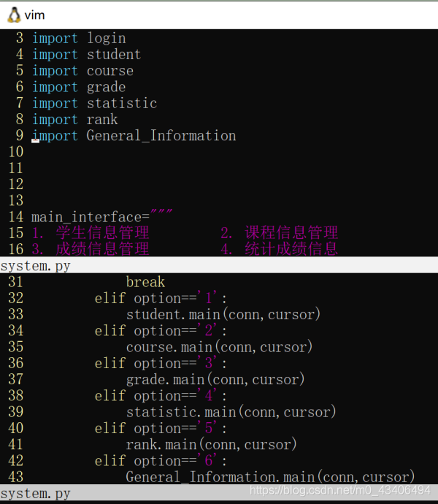Click 'rank.main(conn,cursor)' on line 41

[212, 445]
